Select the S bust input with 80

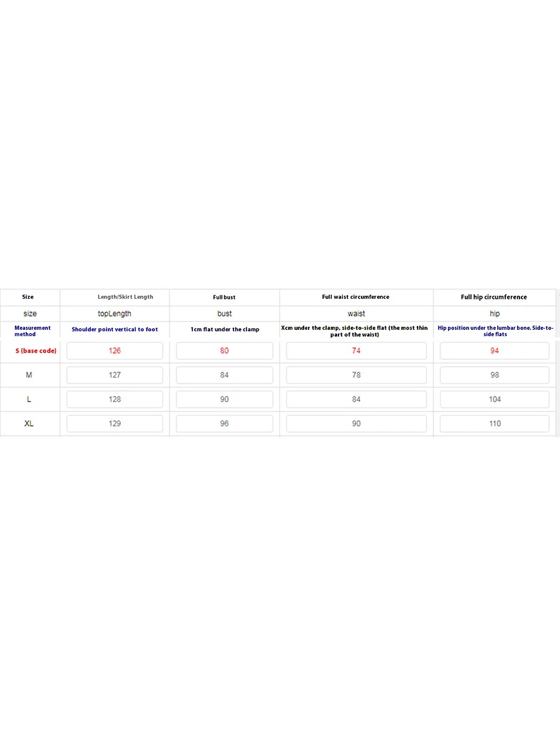(x=224, y=351)
